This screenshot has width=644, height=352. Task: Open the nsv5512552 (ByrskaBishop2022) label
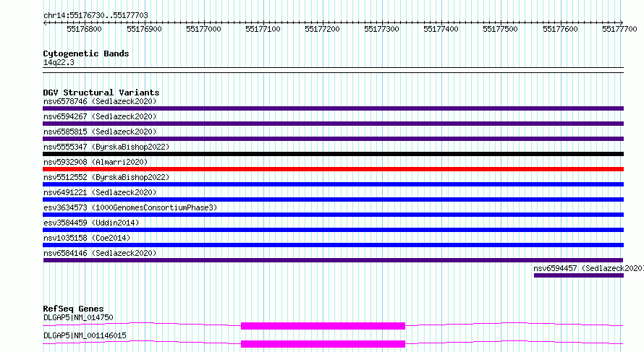coord(106,177)
